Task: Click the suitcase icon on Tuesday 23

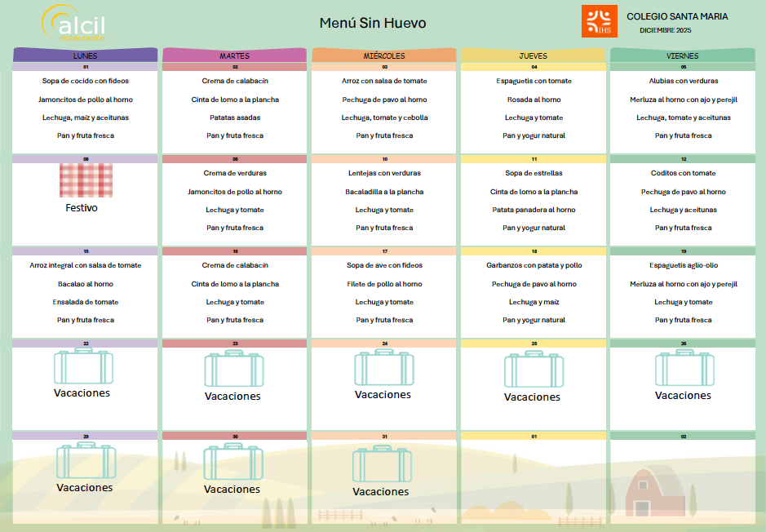Action: coord(233,369)
